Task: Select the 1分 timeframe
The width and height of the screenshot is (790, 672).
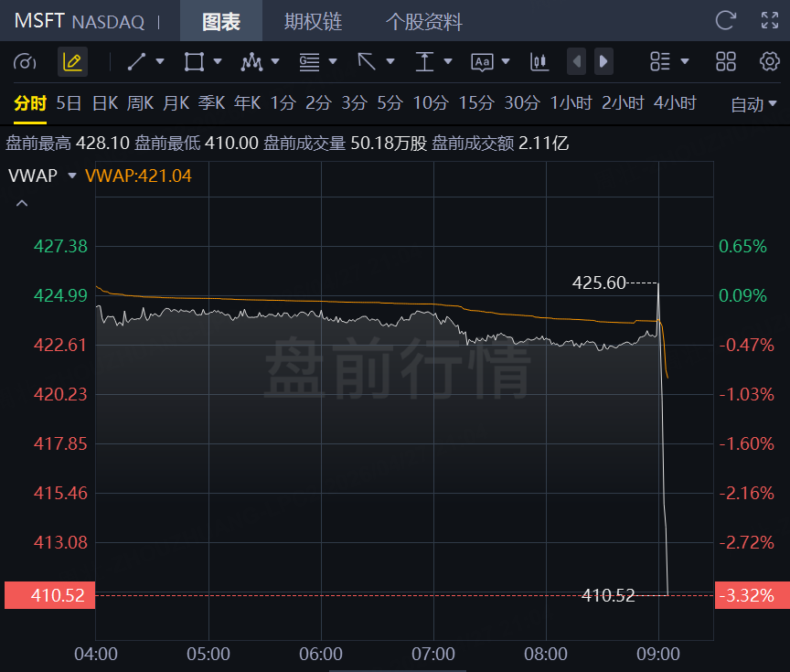Action: (283, 103)
